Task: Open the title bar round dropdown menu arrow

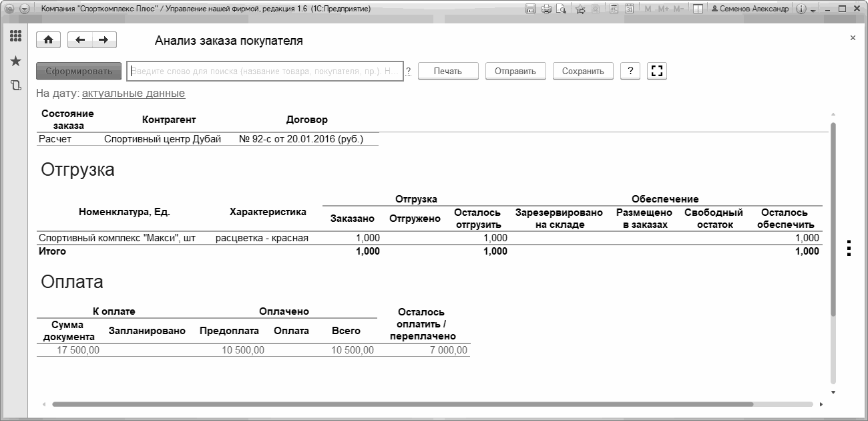Action: [25, 9]
